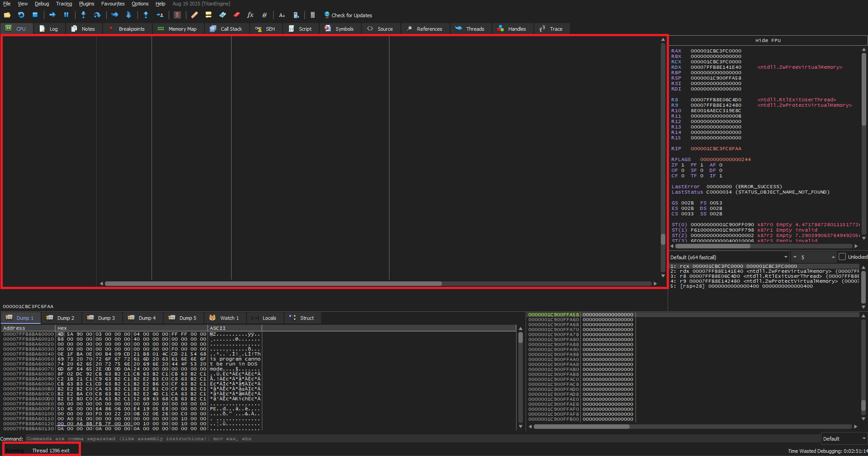The height and width of the screenshot is (456, 868).
Task: Launch the Calculator toolbar icon
Action: 313,15
